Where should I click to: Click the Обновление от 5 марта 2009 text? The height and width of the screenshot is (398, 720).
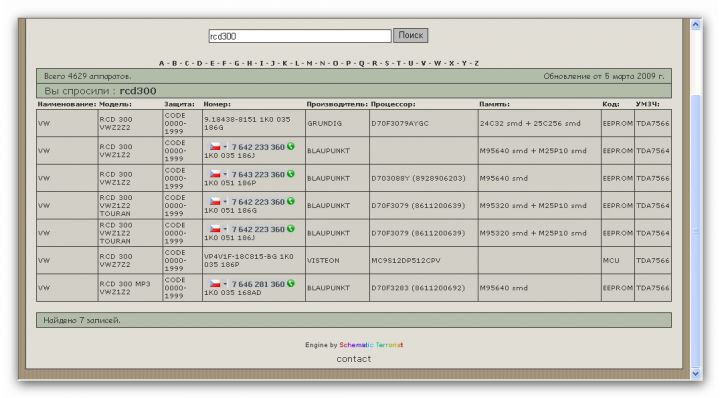[604, 76]
